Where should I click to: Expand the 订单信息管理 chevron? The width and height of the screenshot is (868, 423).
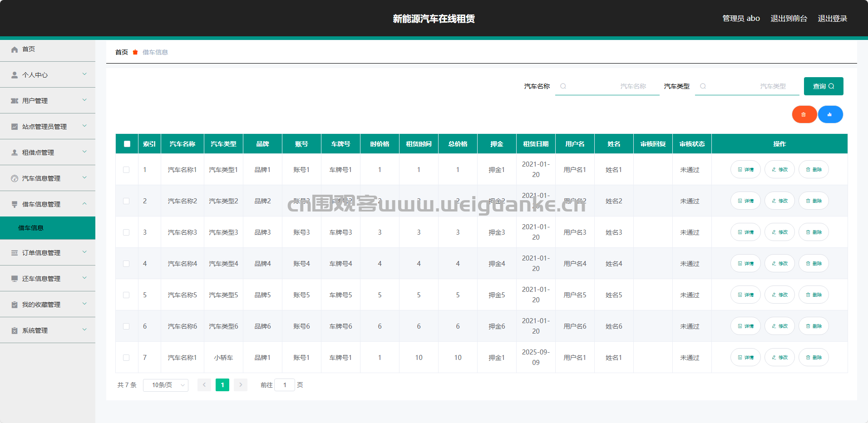(84, 252)
